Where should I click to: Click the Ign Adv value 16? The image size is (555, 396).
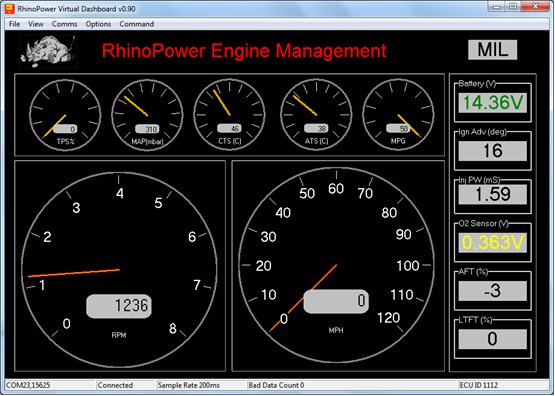coord(492,151)
